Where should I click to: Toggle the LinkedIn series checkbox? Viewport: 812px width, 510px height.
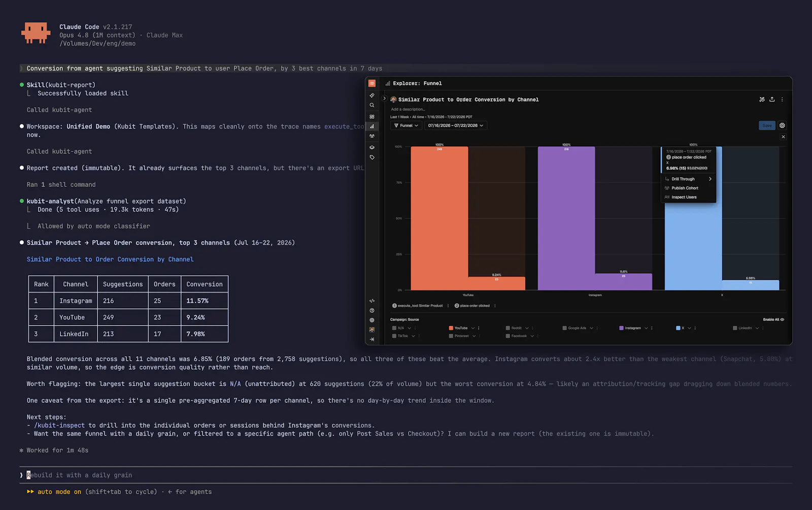pos(735,328)
